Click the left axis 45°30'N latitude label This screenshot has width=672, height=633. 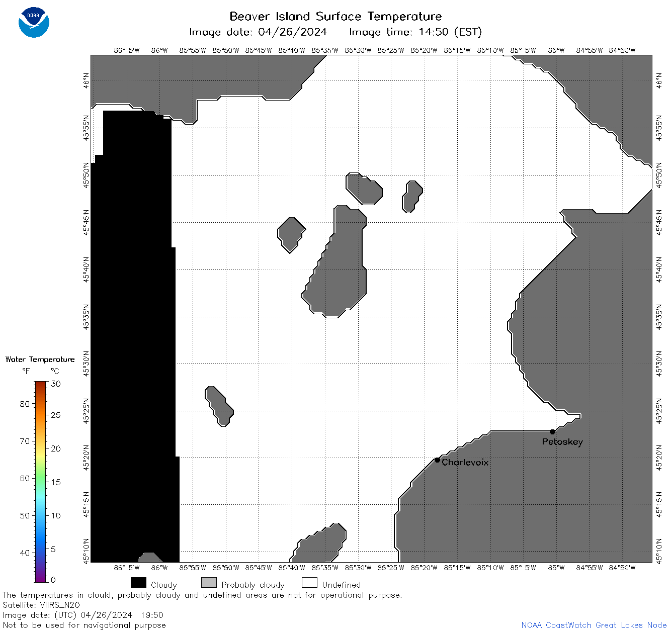point(87,364)
